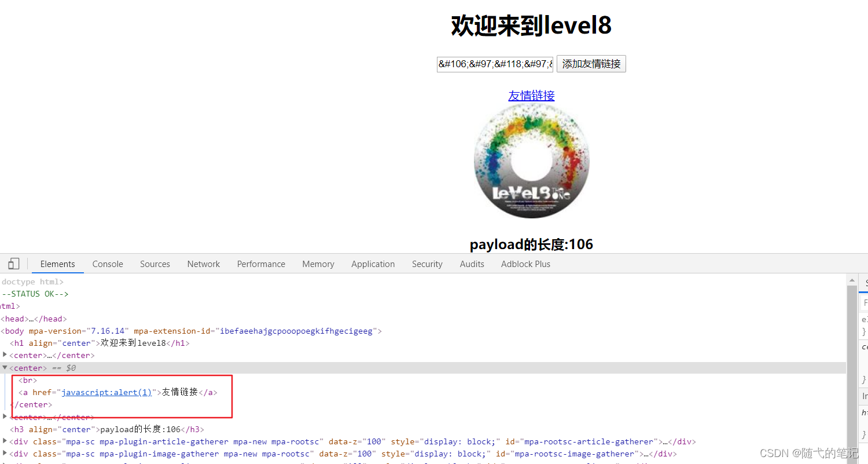The image size is (868, 464).
Task: Switch to the Security tab
Action: point(427,264)
